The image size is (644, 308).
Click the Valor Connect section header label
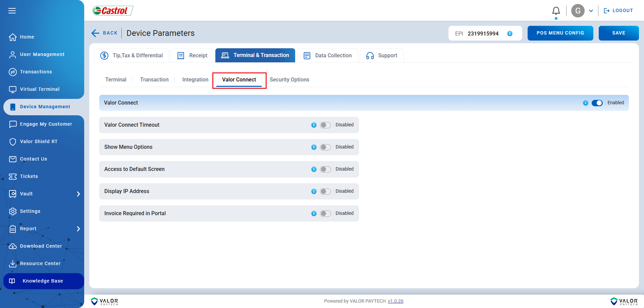pyautogui.click(x=121, y=103)
